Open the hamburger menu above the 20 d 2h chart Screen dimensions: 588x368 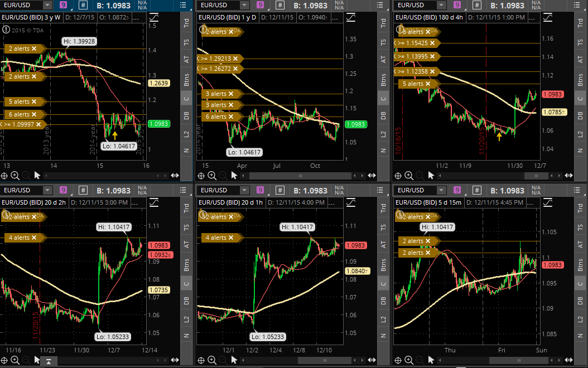[183, 190]
